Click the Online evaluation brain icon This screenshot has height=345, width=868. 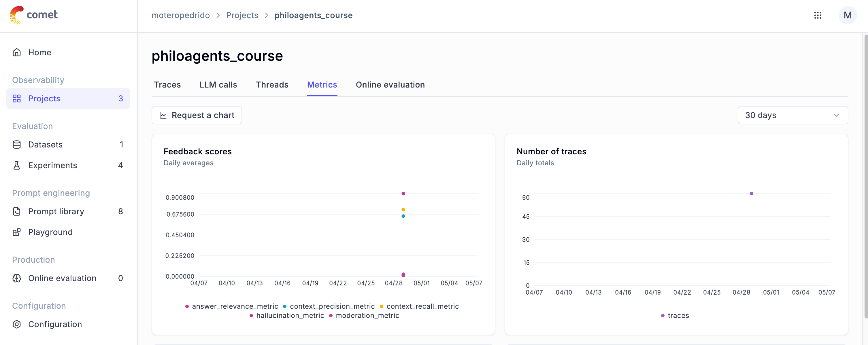pyautogui.click(x=16, y=278)
